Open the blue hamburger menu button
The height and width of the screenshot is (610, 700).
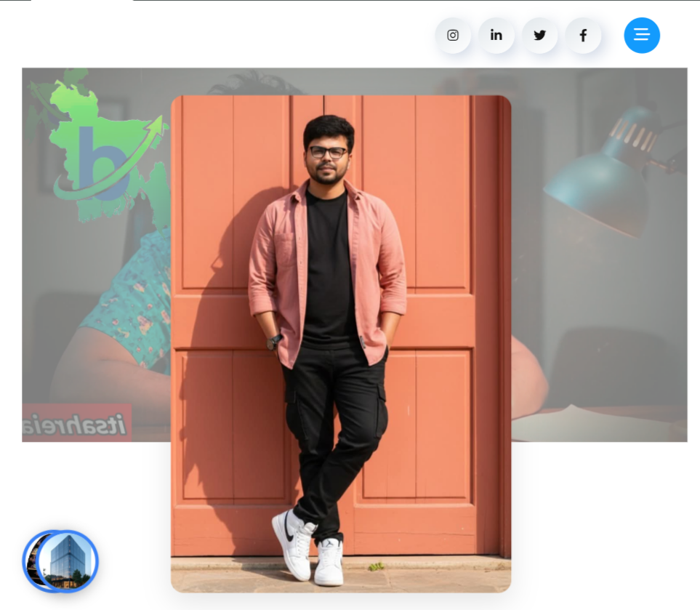point(642,36)
